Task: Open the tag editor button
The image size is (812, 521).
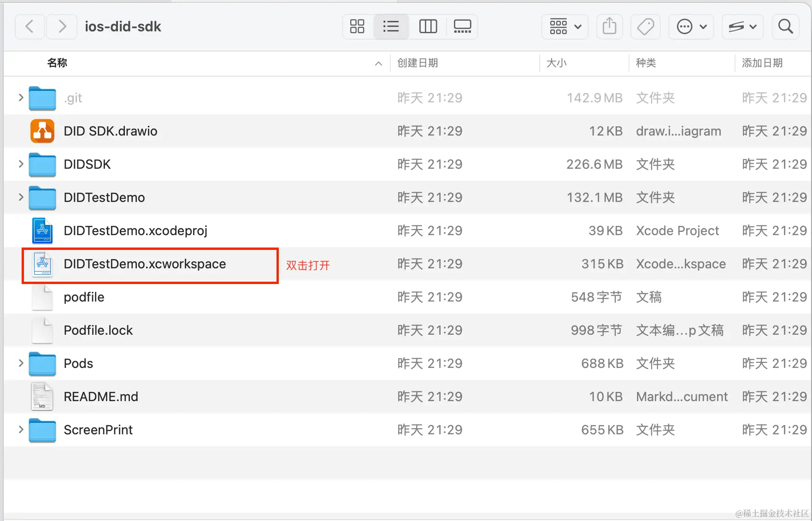Action: point(645,26)
